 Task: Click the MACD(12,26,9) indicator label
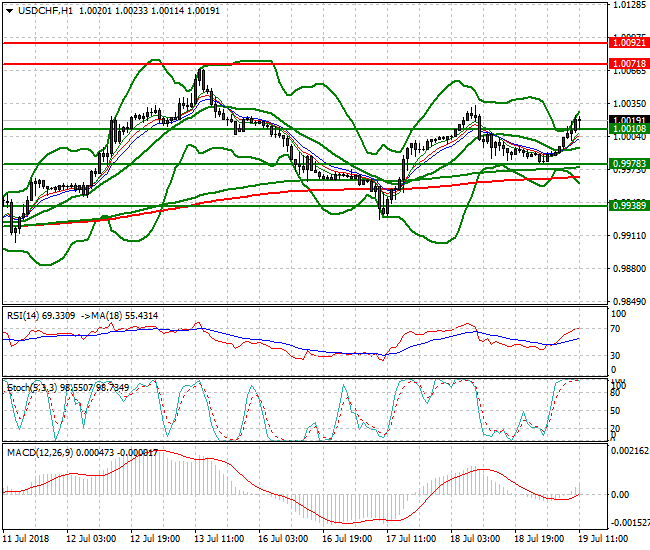[82, 453]
